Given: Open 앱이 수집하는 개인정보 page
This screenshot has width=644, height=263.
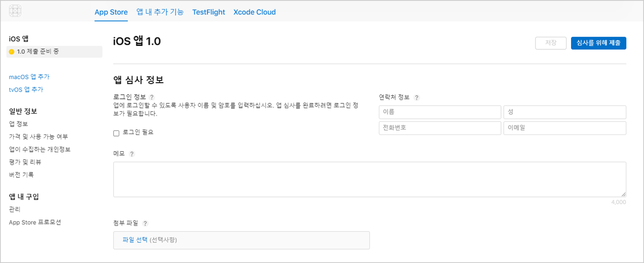Looking at the screenshot, I should 40,150.
